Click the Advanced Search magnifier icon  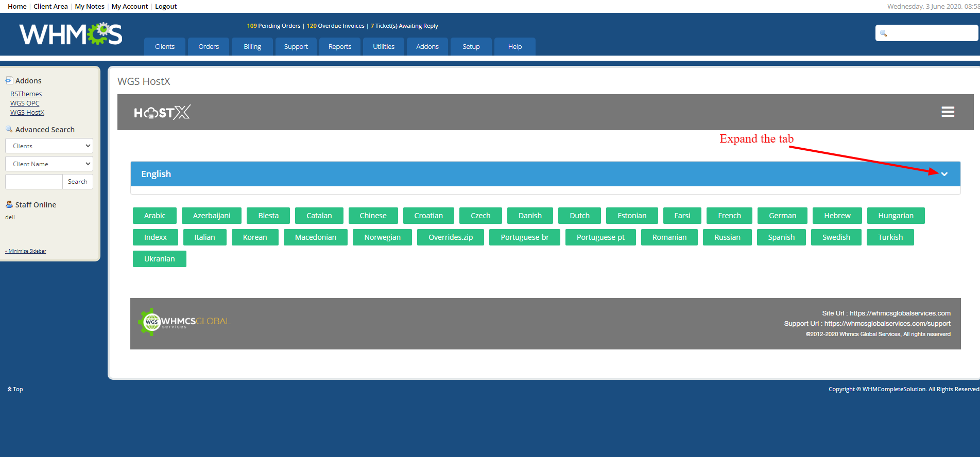point(9,129)
